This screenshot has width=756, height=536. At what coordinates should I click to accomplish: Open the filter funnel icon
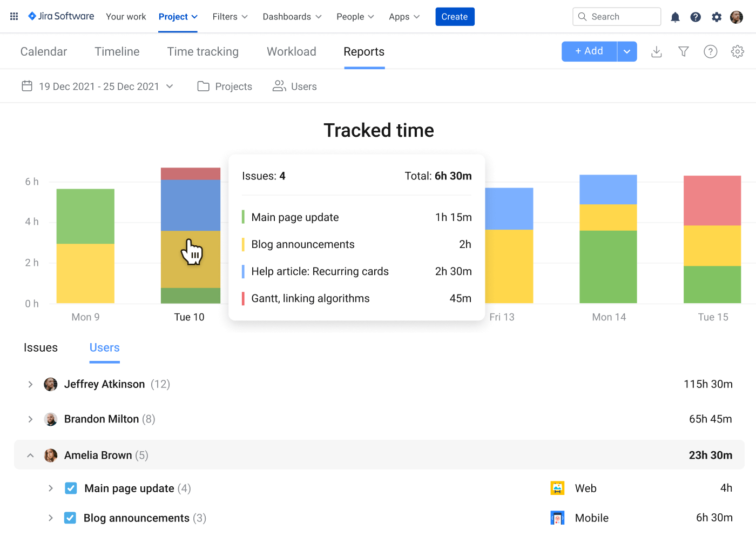click(x=684, y=52)
